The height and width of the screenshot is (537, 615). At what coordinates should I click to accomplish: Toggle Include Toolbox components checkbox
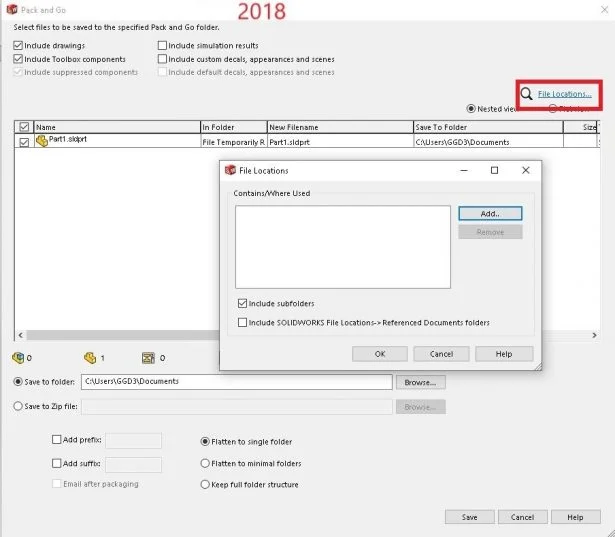[18, 59]
